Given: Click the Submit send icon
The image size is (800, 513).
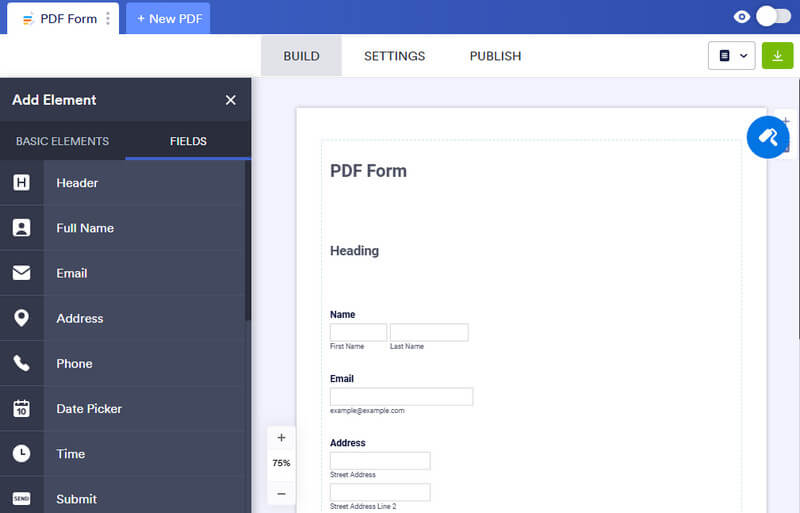Looking at the screenshot, I should coord(21,499).
